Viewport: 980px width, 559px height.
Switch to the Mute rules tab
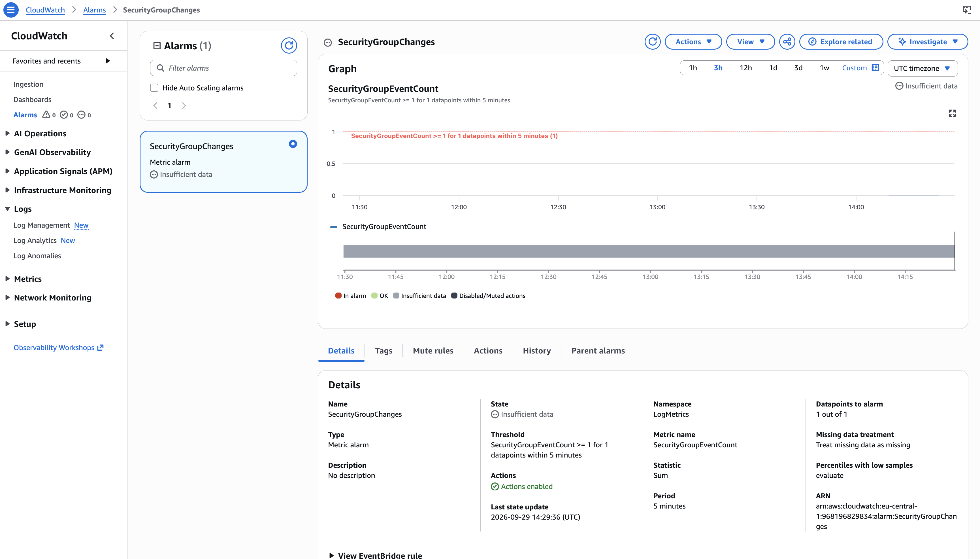click(433, 351)
